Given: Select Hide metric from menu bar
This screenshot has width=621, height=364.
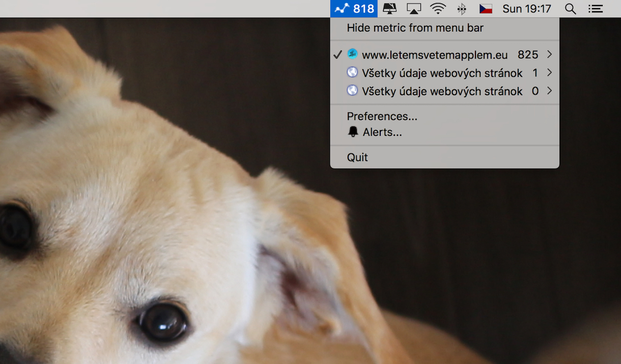Looking at the screenshot, I should point(445,28).
